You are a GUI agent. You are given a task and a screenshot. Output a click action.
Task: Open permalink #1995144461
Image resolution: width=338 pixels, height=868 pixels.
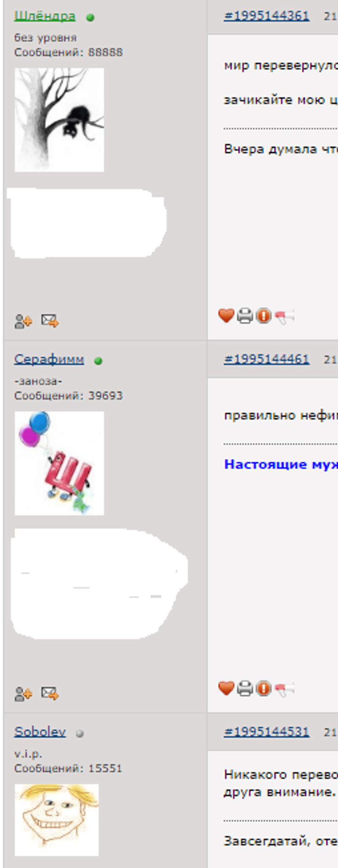[x=267, y=359]
